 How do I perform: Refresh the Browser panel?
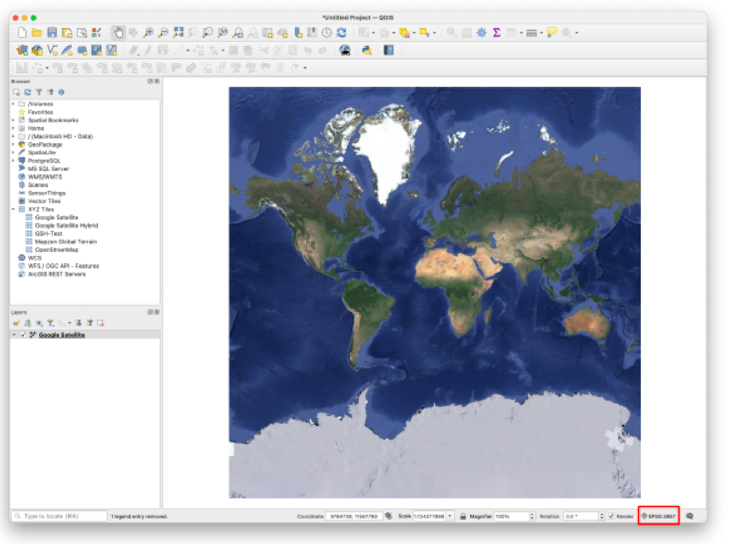28,92
